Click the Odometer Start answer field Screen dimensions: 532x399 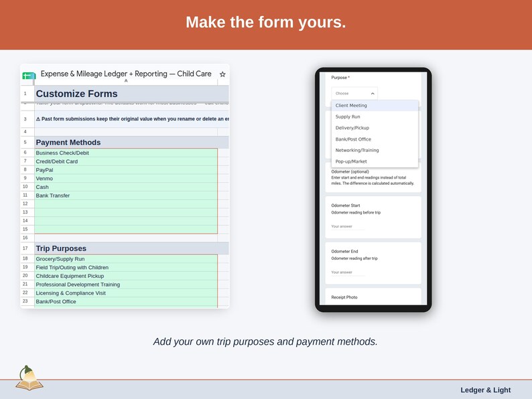click(348, 226)
